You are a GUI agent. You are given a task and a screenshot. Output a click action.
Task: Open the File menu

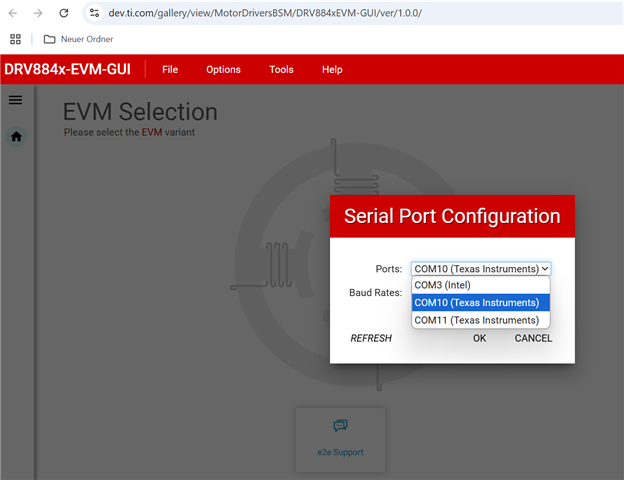(x=170, y=70)
